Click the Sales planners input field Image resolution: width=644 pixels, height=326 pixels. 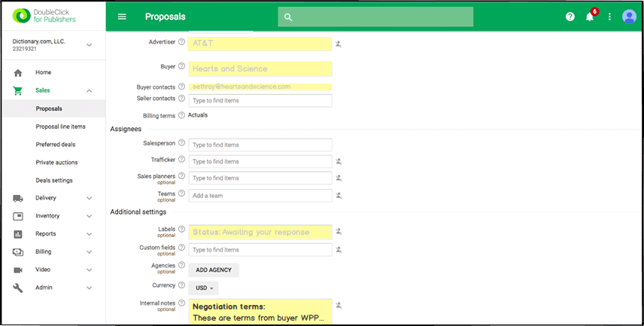coord(260,178)
